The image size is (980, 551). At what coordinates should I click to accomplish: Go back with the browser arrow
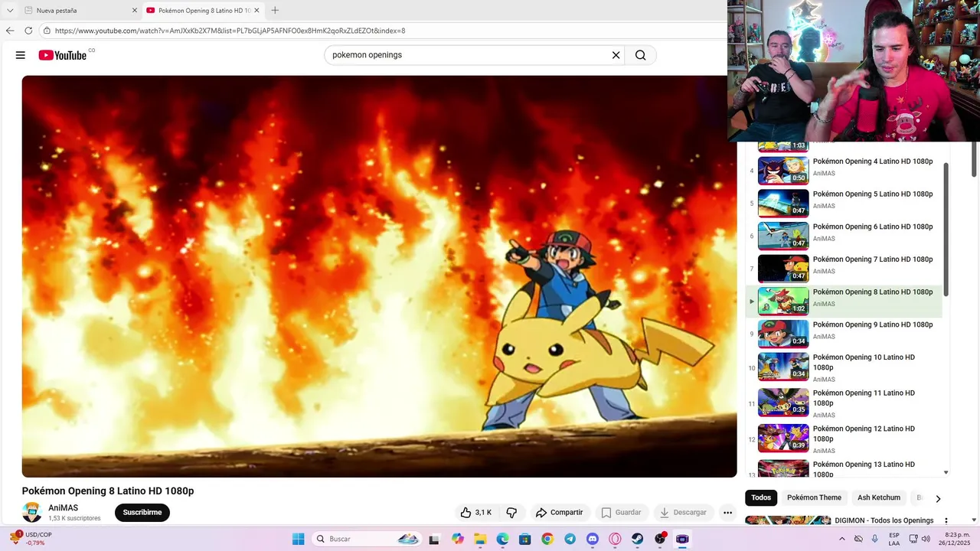tap(10, 31)
